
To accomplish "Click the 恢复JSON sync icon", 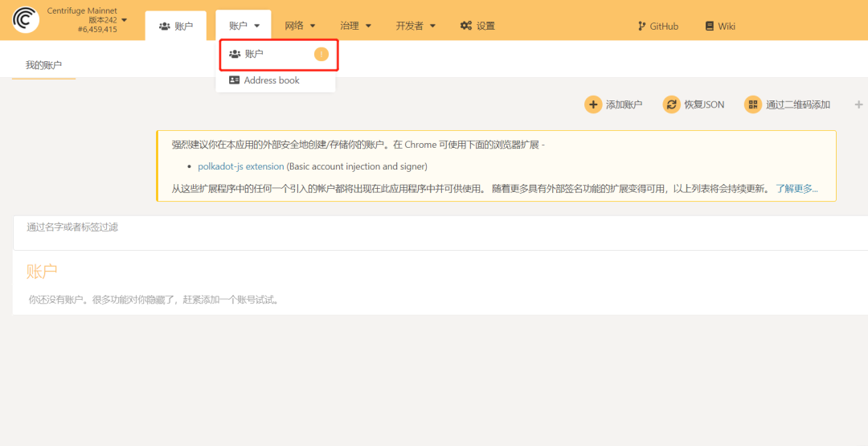I will coord(671,104).
